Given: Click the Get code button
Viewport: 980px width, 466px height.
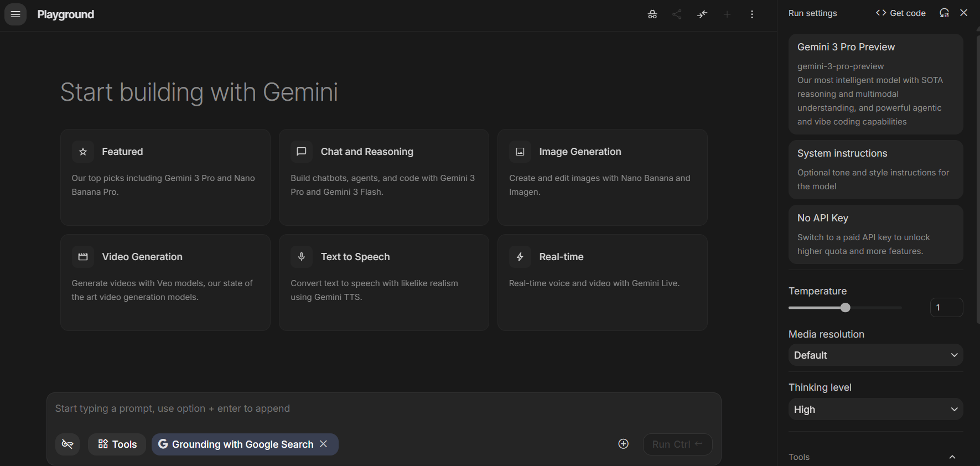Looking at the screenshot, I should pos(900,13).
